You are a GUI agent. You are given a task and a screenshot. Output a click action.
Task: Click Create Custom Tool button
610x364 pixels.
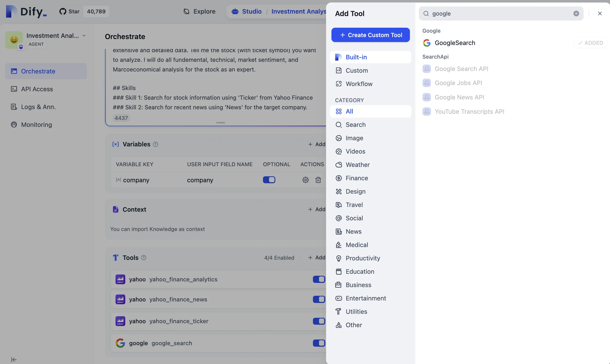click(370, 35)
